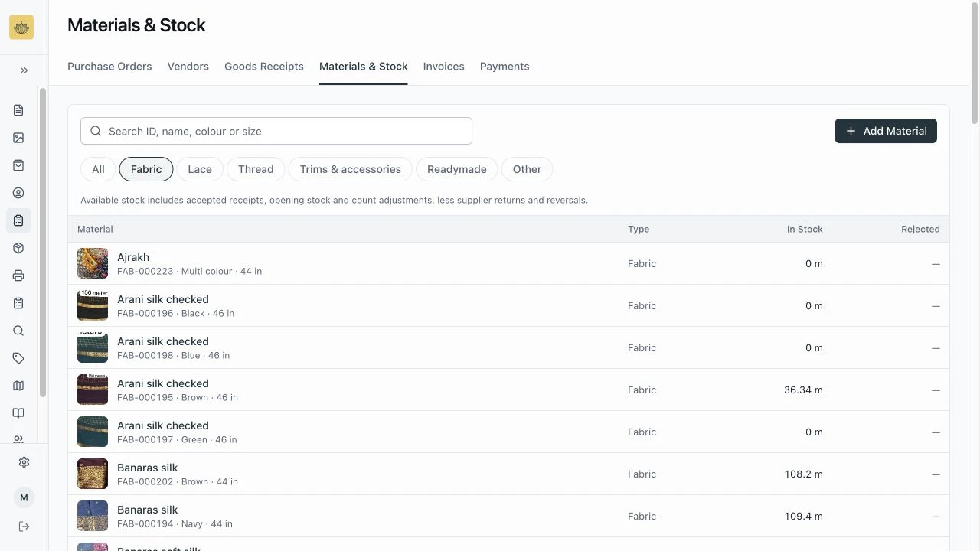Click the In Stock column header

[805, 229]
